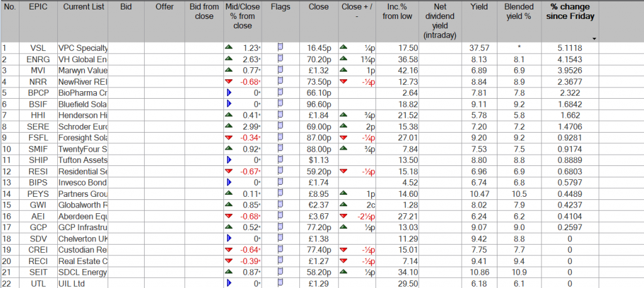The width and height of the screenshot is (644, 288).
Task: Click the -2½p change in AEI row
Action: tap(367, 216)
